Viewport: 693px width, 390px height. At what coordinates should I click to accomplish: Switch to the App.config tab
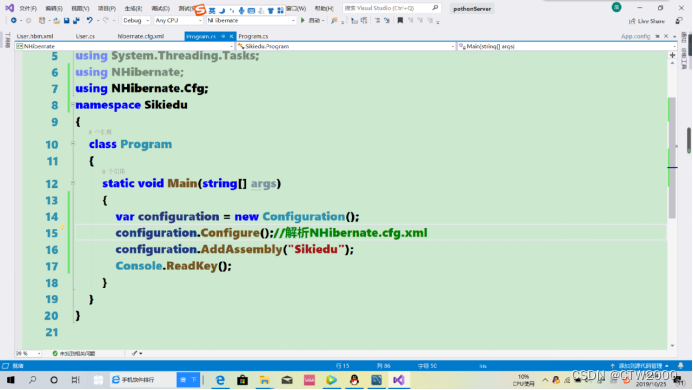pos(635,36)
